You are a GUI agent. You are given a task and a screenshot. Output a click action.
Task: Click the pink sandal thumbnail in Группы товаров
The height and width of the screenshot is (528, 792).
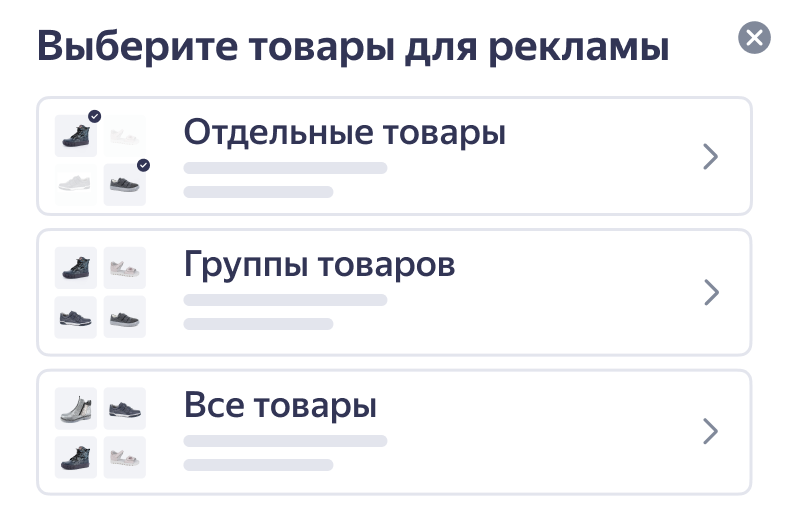pyautogui.click(x=124, y=268)
